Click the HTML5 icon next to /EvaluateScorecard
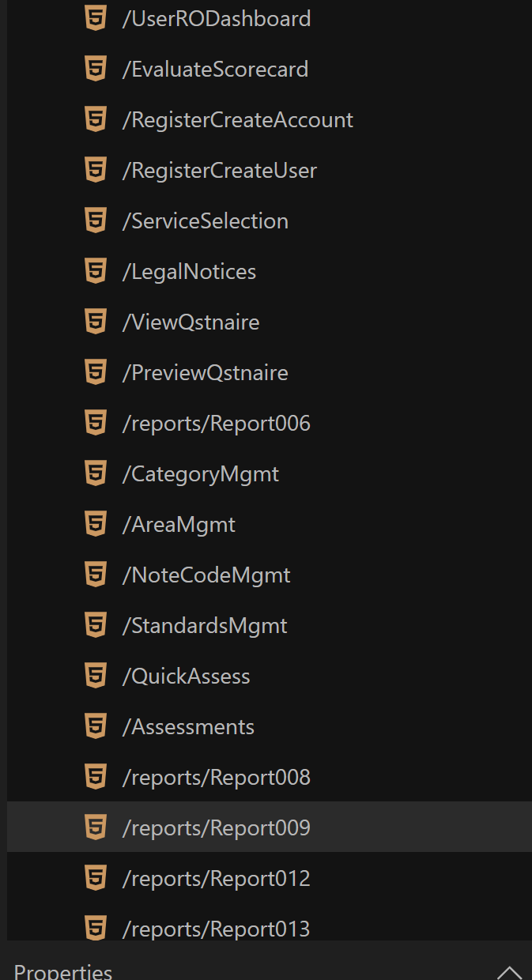 96,70
